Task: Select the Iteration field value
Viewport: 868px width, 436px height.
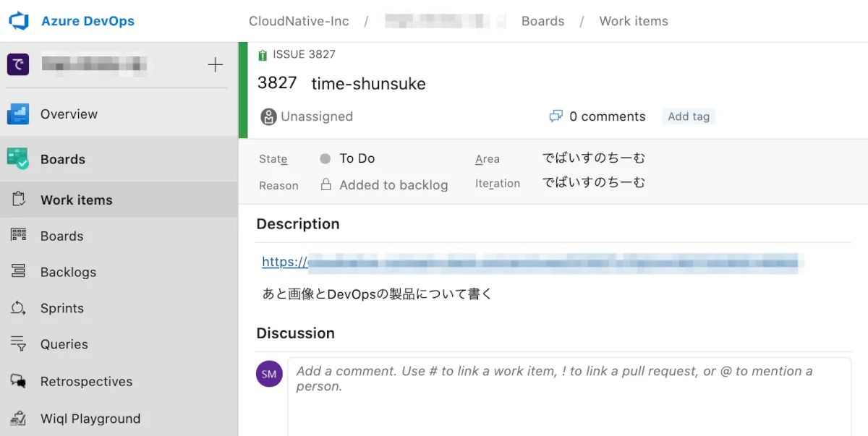Action: [593, 183]
